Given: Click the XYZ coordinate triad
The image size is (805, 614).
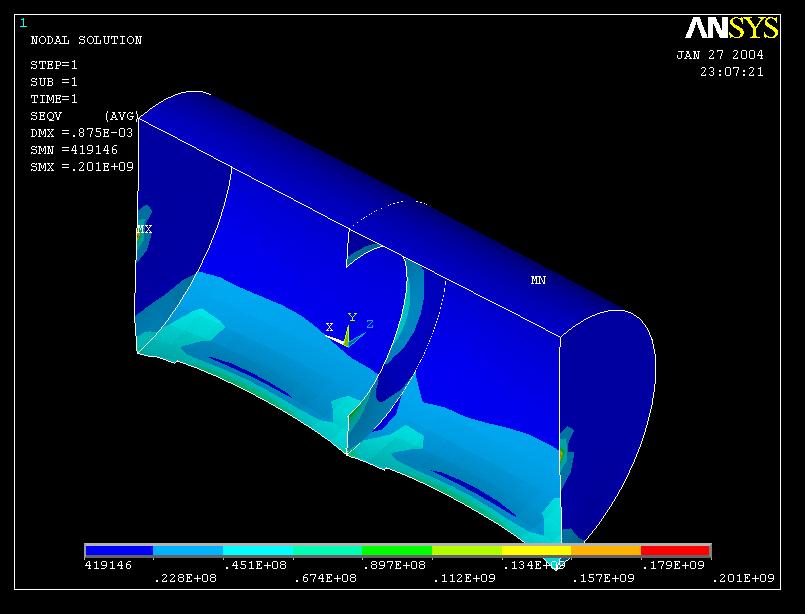Looking at the screenshot, I should (x=349, y=330).
